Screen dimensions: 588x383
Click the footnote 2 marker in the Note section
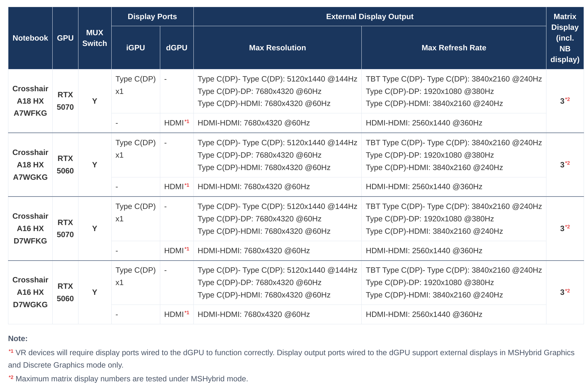pos(11,377)
